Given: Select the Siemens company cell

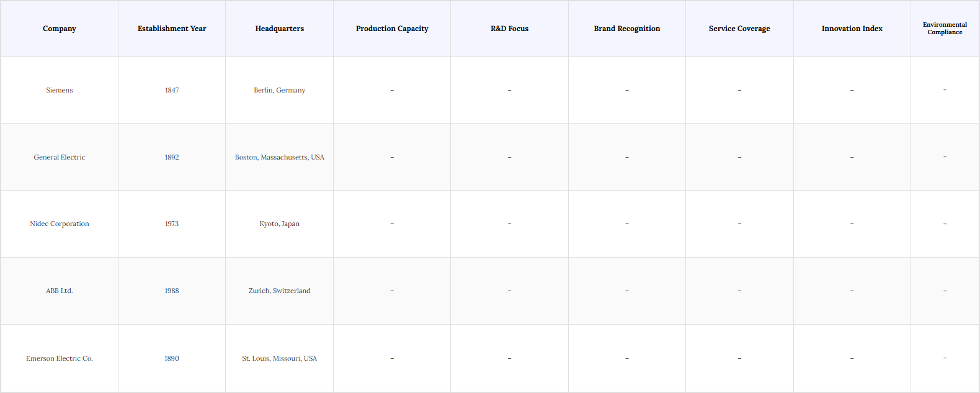Looking at the screenshot, I should pyautogui.click(x=60, y=90).
